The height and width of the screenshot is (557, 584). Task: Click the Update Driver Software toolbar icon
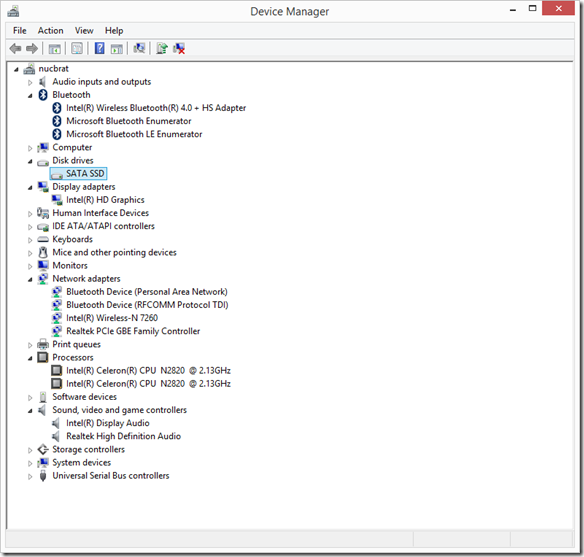162,48
